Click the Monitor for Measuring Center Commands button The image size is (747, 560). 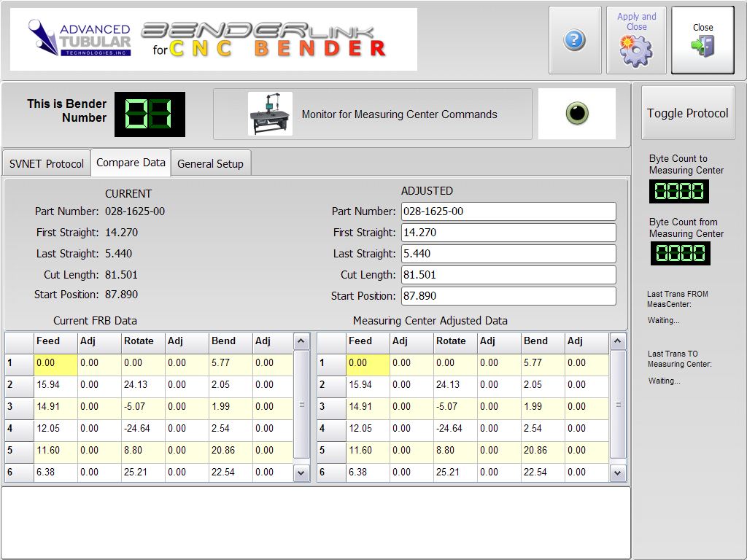tap(372, 114)
